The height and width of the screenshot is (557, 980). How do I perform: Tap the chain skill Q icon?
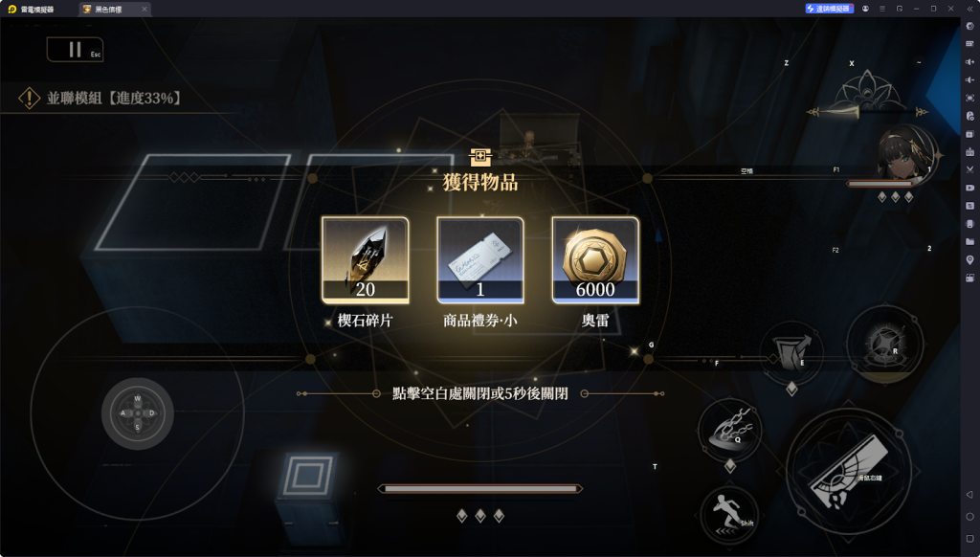[730, 431]
